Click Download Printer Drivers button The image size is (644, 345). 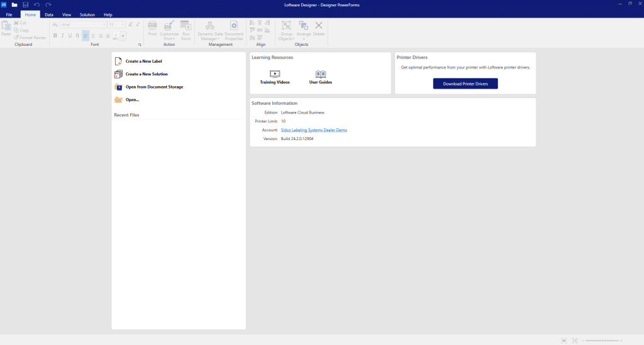[x=465, y=84]
